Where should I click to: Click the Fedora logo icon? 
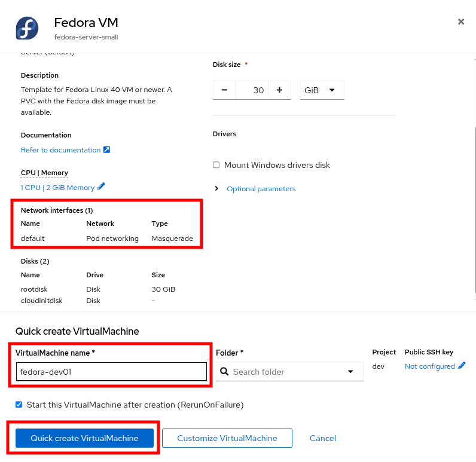click(28, 28)
